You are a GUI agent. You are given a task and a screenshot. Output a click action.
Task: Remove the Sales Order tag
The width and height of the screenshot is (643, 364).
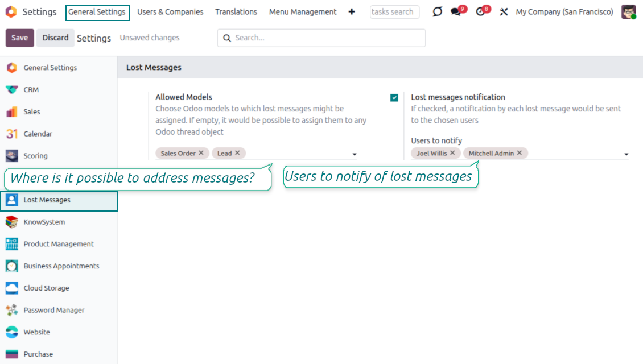coord(201,153)
